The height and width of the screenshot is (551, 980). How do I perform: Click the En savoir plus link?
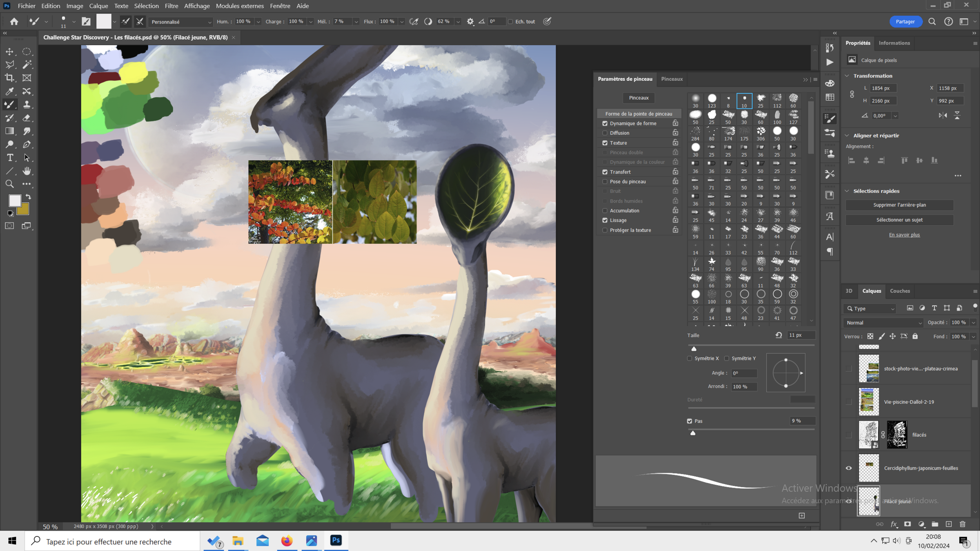904,235
